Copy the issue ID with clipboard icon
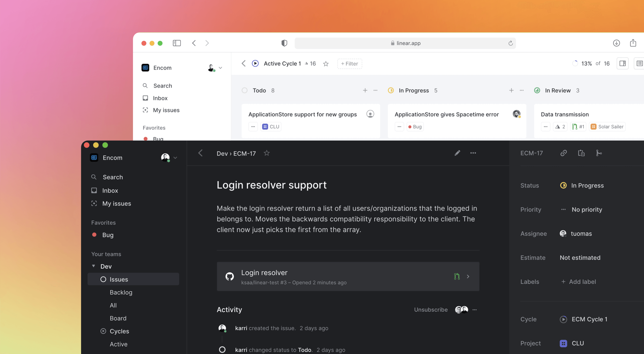This screenshot has width=644, height=354. coord(581,153)
